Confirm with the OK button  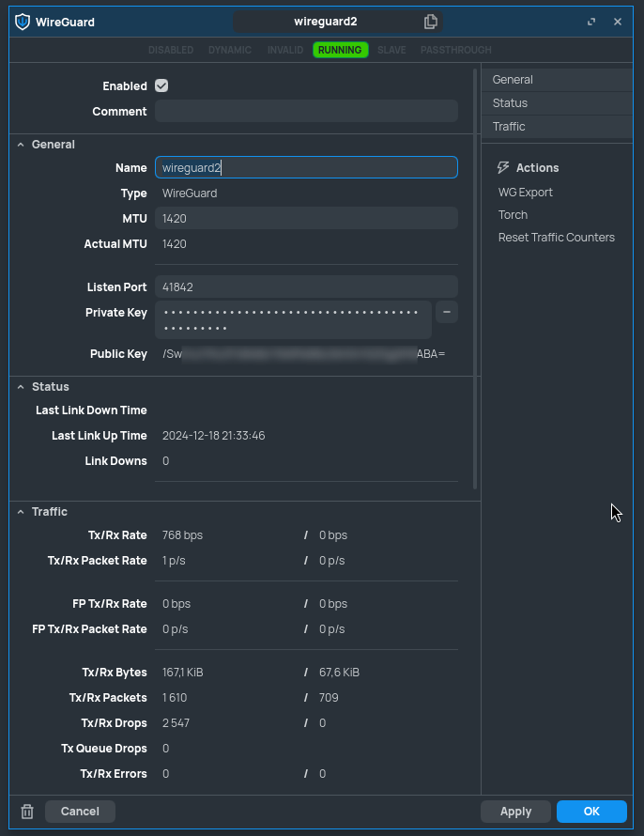click(x=591, y=812)
